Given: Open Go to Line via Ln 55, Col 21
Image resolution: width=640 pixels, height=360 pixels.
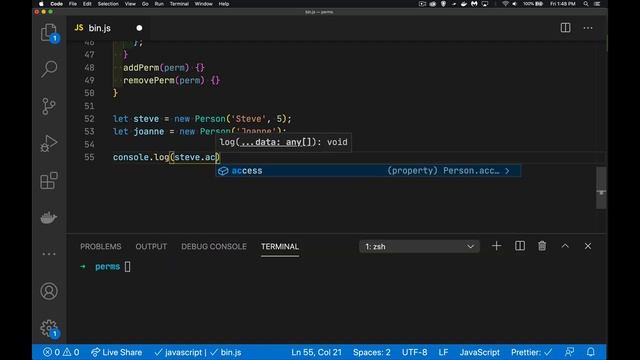Looking at the screenshot, I should point(316,352).
